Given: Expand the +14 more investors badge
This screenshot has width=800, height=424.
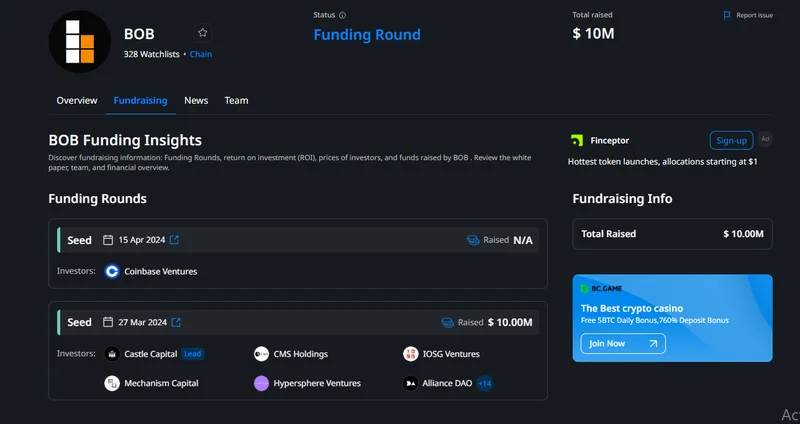Looking at the screenshot, I should point(485,383).
